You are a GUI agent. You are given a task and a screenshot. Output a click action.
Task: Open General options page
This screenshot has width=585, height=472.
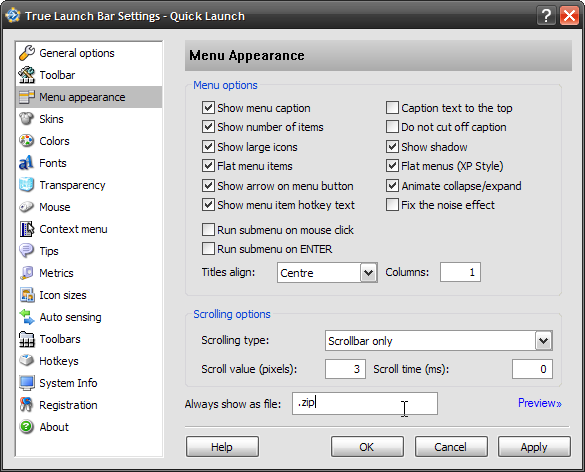89,53
